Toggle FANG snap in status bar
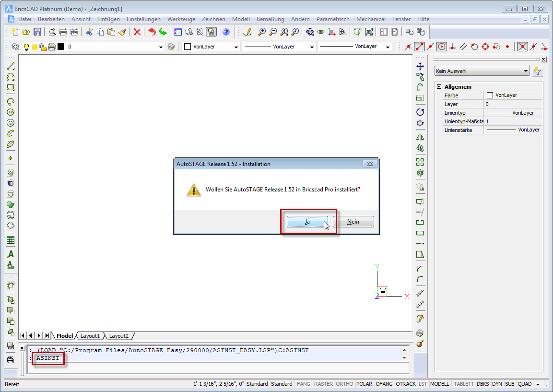 pyautogui.click(x=304, y=384)
